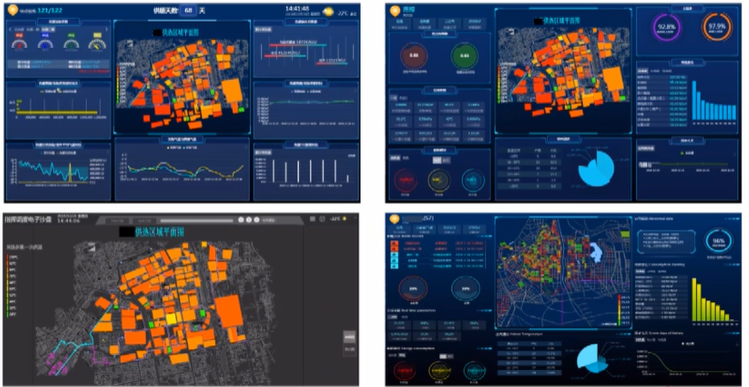Click the yellow spike in the cyan line chart
749x387 pixels.
pyautogui.click(x=70, y=172)
